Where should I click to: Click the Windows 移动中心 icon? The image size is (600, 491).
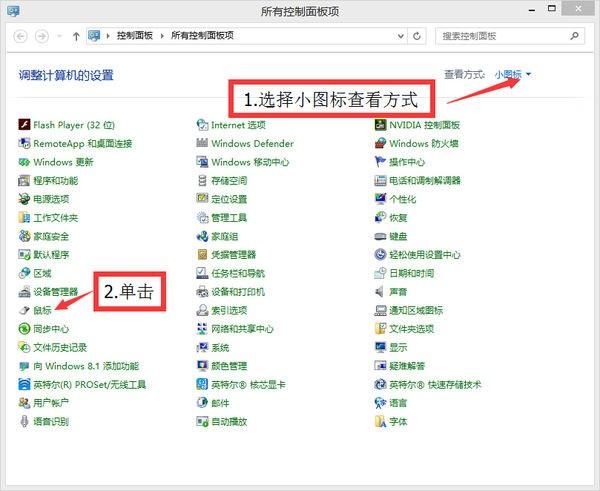[202, 162]
